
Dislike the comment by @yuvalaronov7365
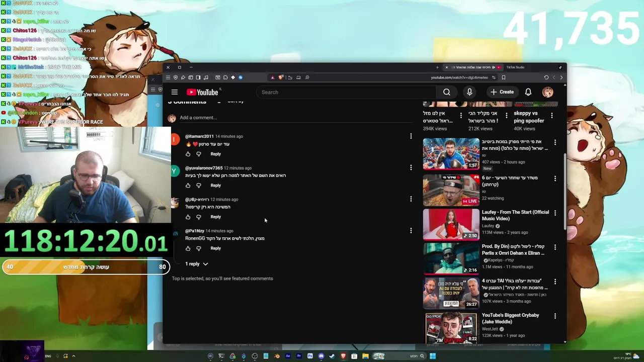coord(199,186)
